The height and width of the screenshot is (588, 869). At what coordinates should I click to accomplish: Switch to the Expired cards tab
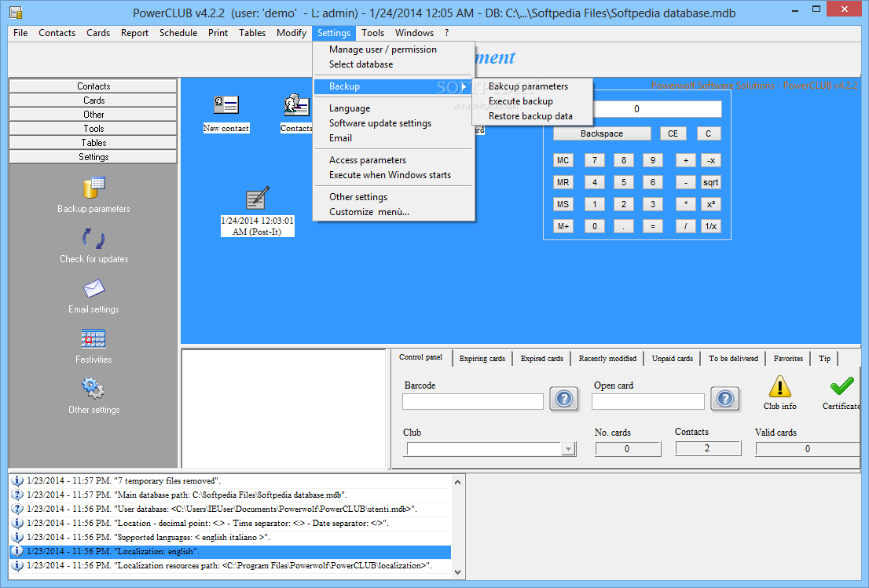(x=541, y=358)
